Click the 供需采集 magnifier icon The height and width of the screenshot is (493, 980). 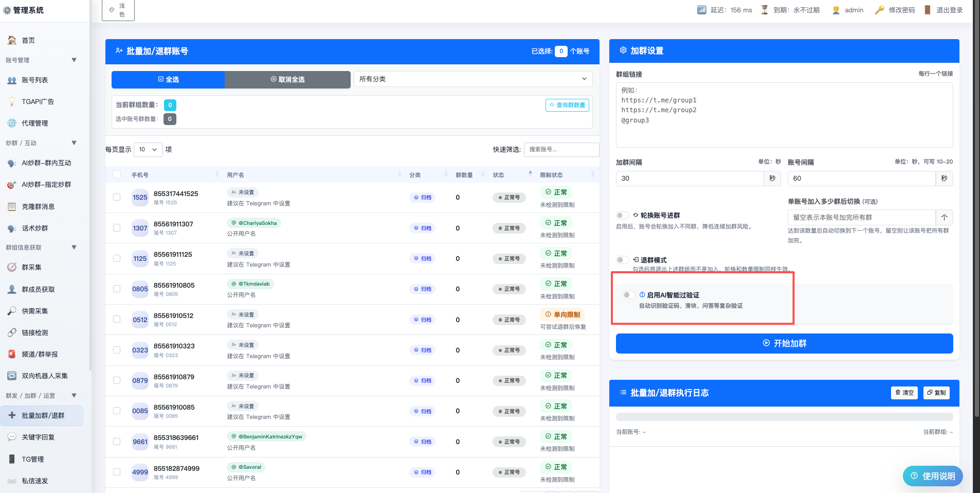pyautogui.click(x=12, y=311)
